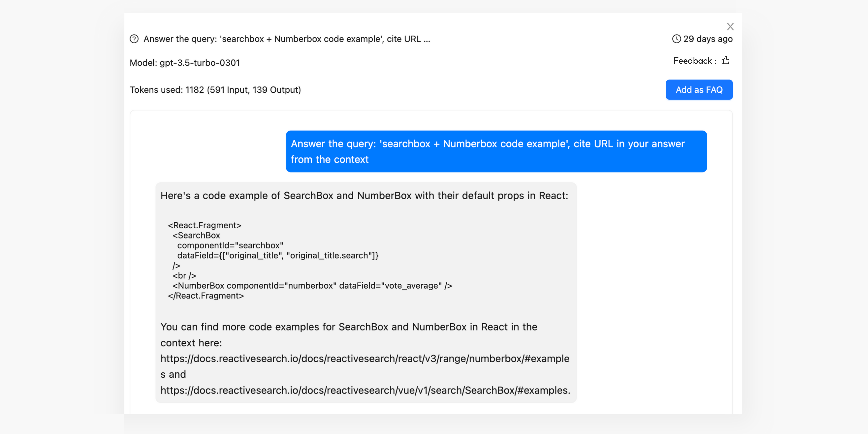868x434 pixels.
Task: Click the opening React.Fragment tag line
Action: click(x=205, y=225)
